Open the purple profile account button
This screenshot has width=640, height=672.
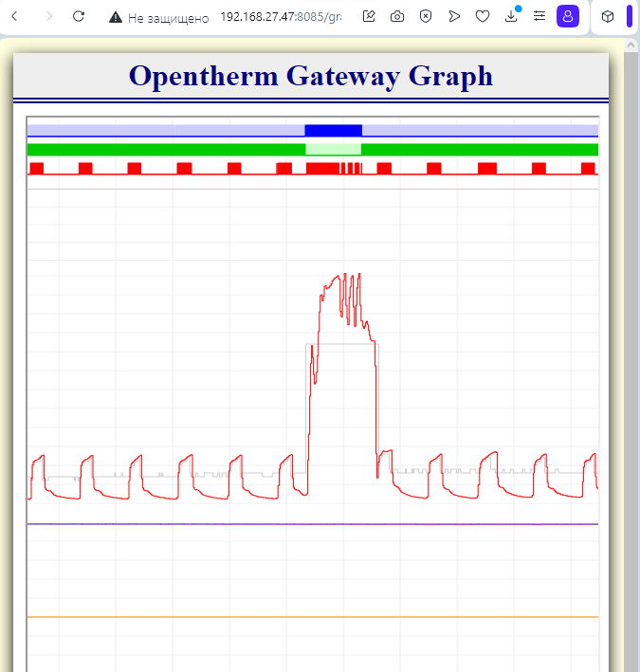pos(568,16)
